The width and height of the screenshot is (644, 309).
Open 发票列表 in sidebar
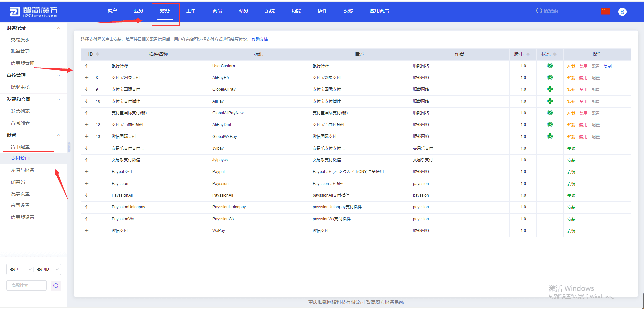tap(20, 111)
